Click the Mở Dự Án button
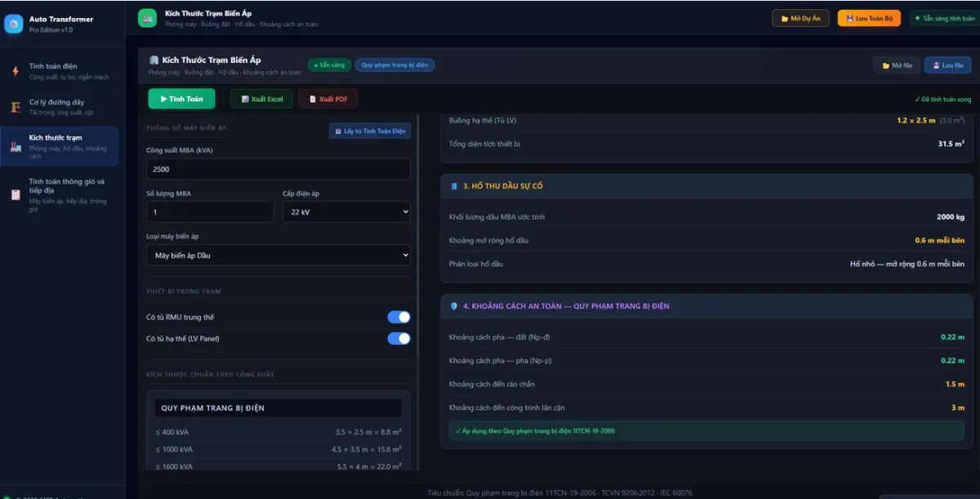Image resolution: width=980 pixels, height=499 pixels. (800, 18)
